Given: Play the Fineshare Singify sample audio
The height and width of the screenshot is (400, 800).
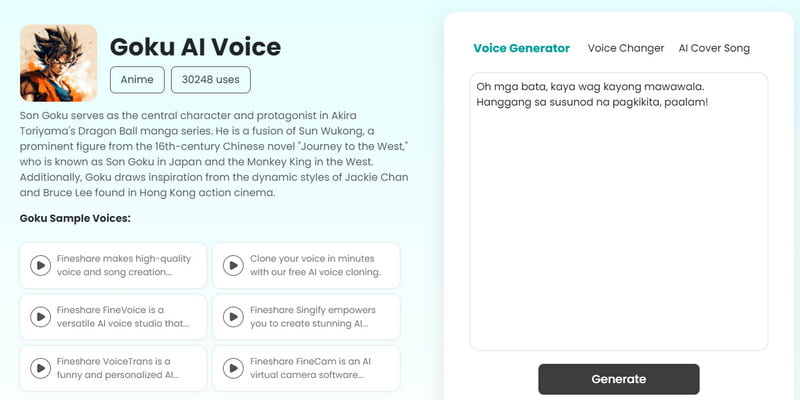Looking at the screenshot, I should tap(233, 317).
